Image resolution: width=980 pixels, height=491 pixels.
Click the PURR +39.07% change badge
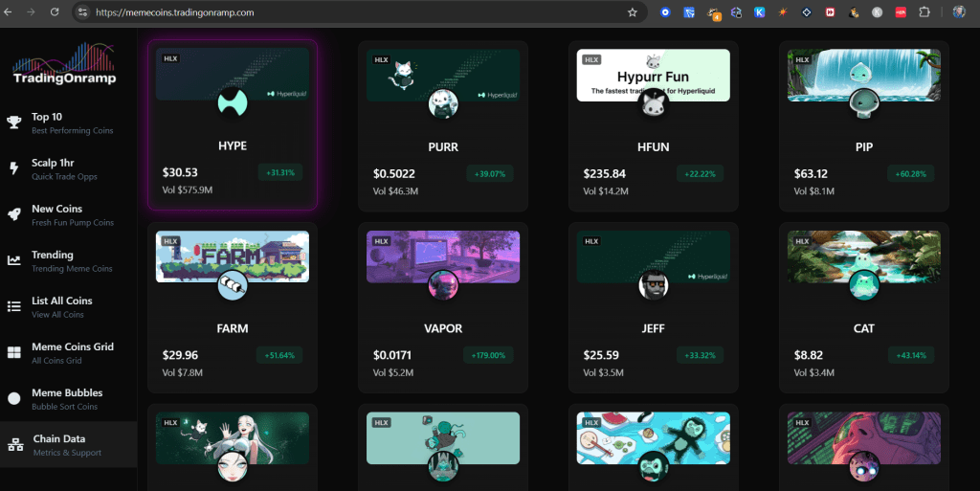pos(490,173)
